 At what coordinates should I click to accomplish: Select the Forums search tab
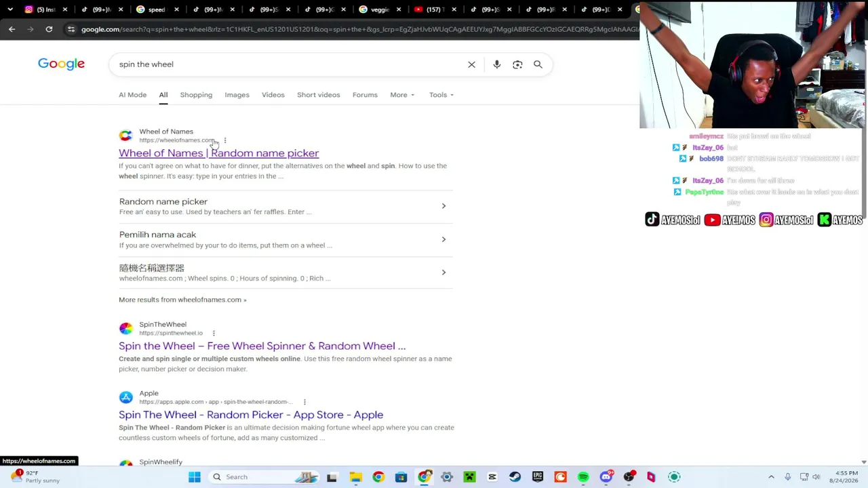(365, 95)
